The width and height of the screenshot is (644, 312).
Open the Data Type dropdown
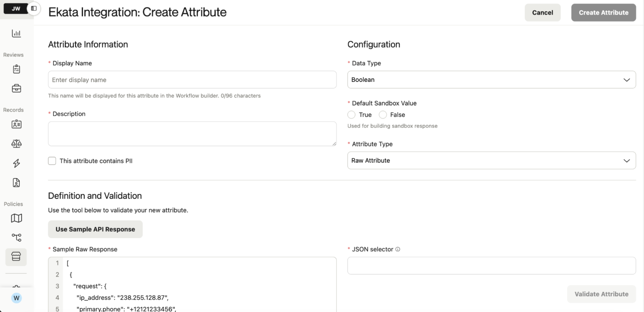[491, 79]
